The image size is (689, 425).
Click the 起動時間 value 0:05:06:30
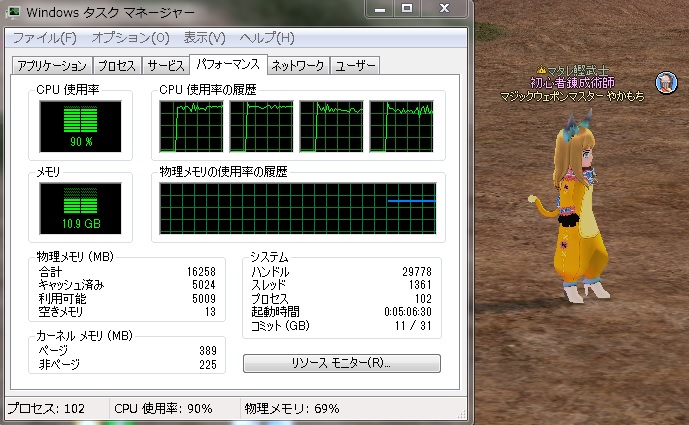[408, 312]
